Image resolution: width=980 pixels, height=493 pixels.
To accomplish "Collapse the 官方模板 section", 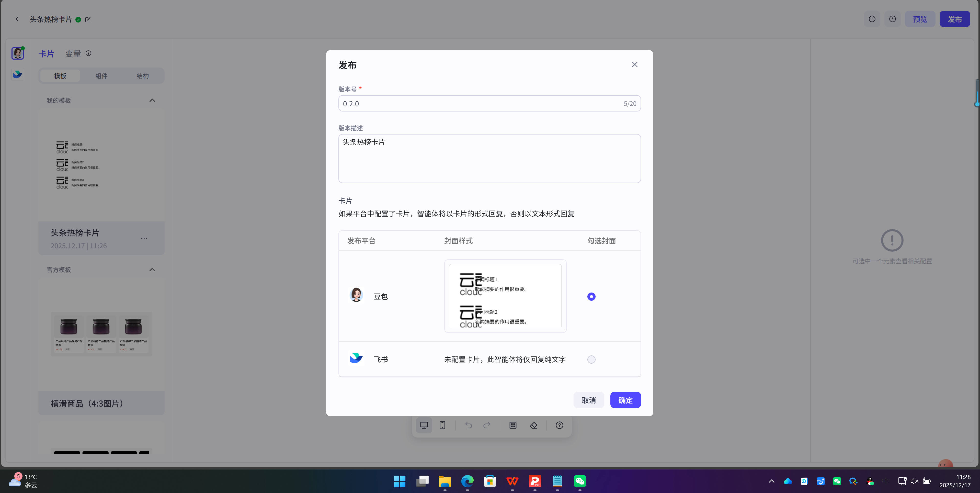I will tap(152, 270).
